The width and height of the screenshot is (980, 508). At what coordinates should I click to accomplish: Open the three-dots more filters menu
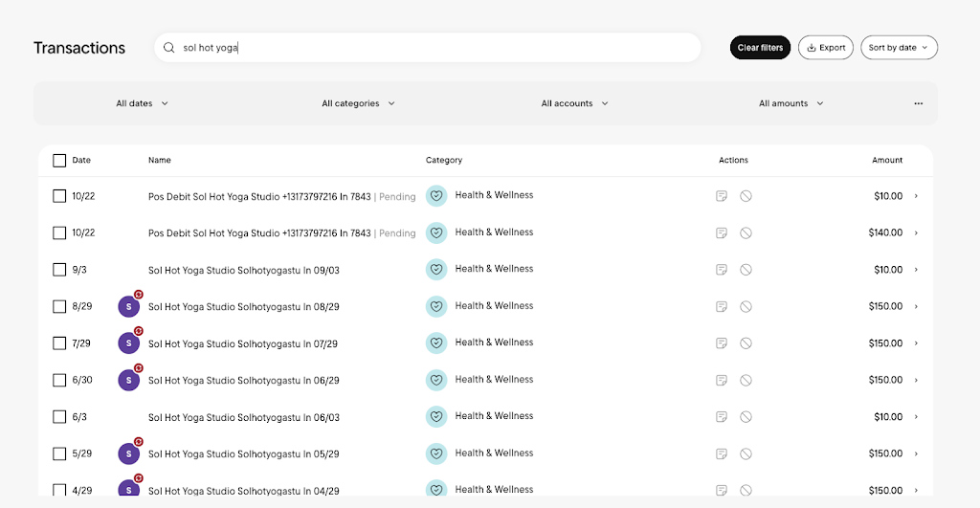pos(918,103)
